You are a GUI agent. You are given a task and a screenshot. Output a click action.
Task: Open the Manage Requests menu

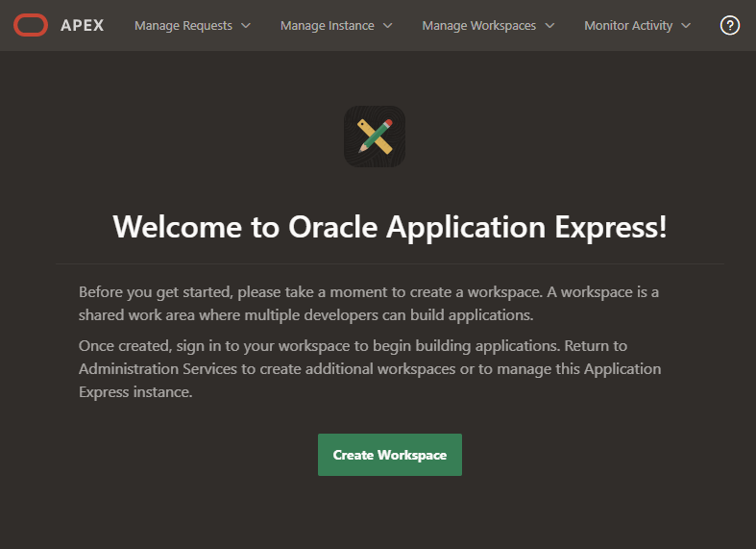pyautogui.click(x=192, y=26)
